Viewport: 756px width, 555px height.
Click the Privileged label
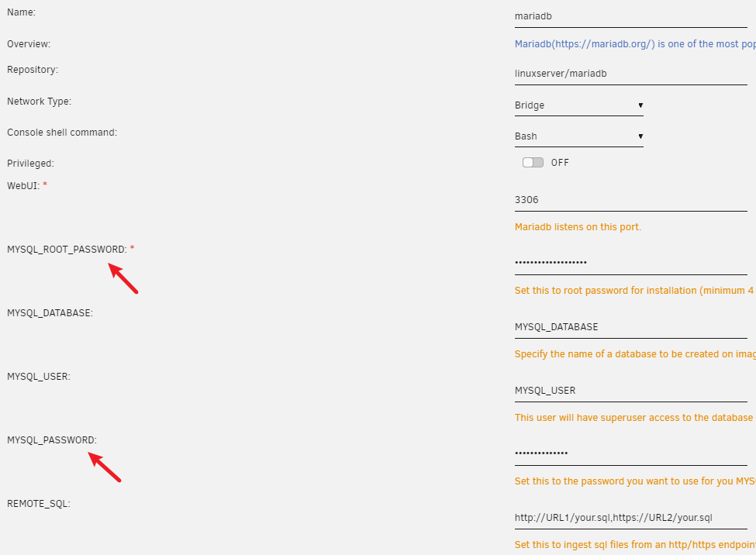click(30, 164)
